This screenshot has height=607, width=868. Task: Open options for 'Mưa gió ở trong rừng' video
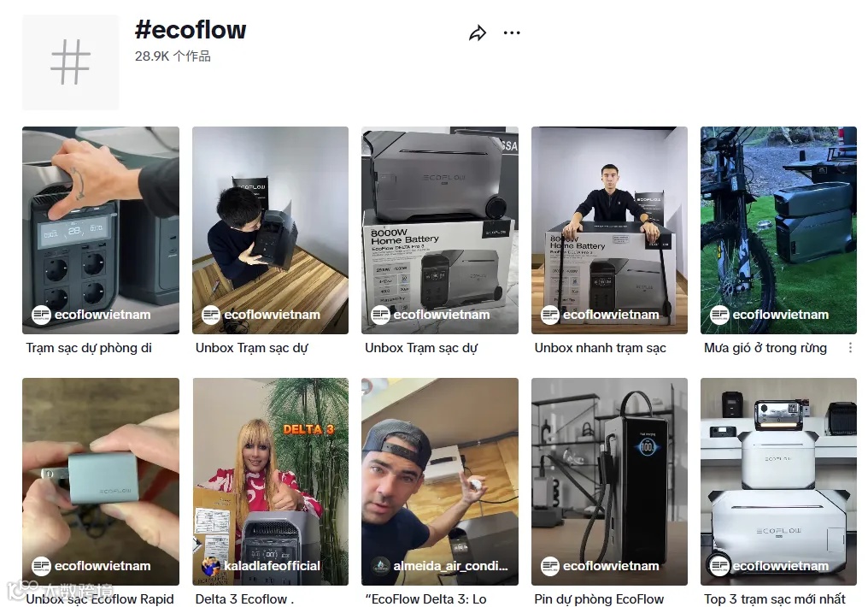click(x=850, y=348)
